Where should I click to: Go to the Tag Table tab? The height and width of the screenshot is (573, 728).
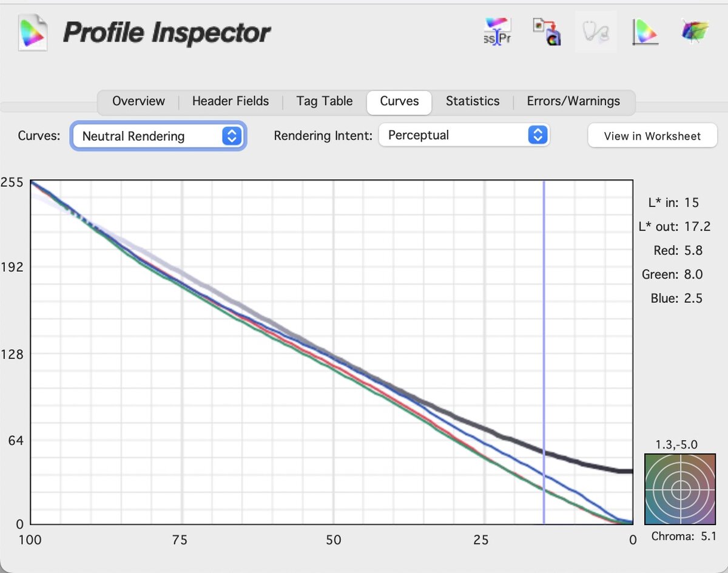pyautogui.click(x=325, y=101)
